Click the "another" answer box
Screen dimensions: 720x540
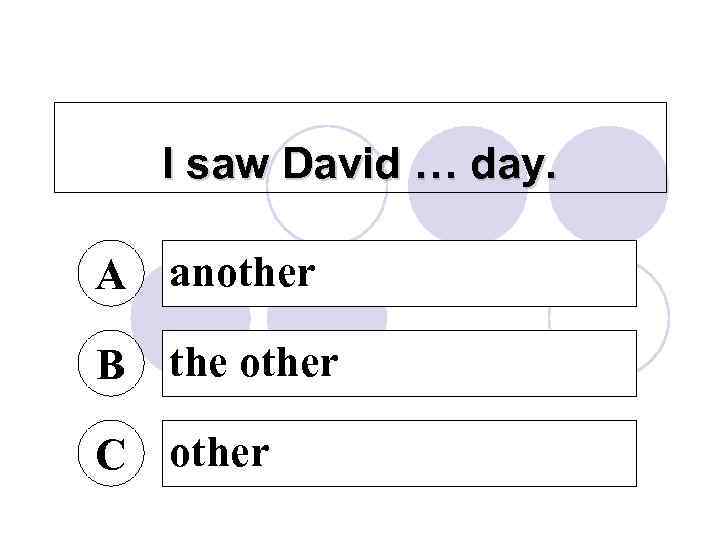tap(399, 273)
